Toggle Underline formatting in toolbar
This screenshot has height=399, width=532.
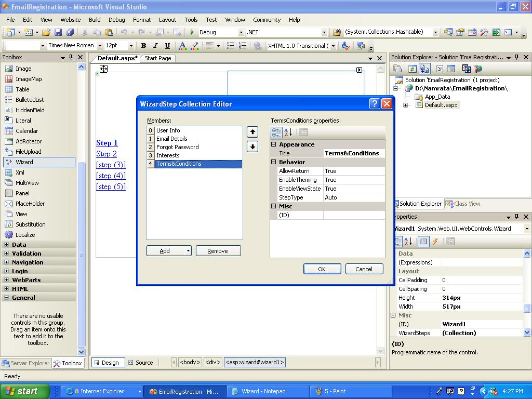click(x=167, y=46)
